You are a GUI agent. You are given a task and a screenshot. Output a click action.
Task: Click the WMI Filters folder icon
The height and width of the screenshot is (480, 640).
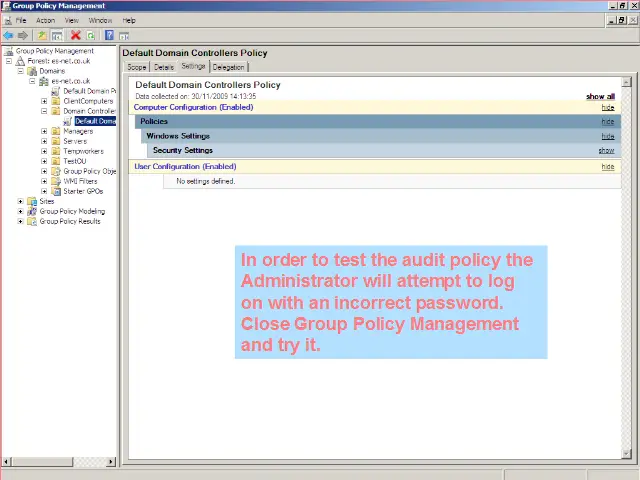(56, 181)
